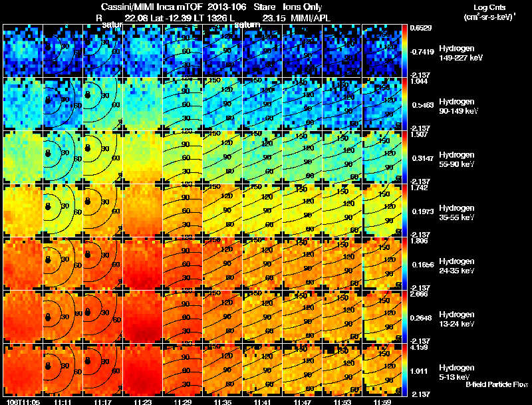Viewport: 532px width, 405px height.
Task: Click the 'Hydrogen 24-35 keV' row label
Action: pos(457,266)
